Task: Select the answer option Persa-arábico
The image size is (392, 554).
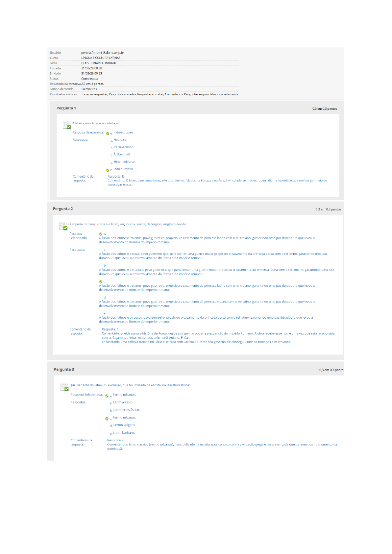Action: pyautogui.click(x=124, y=147)
